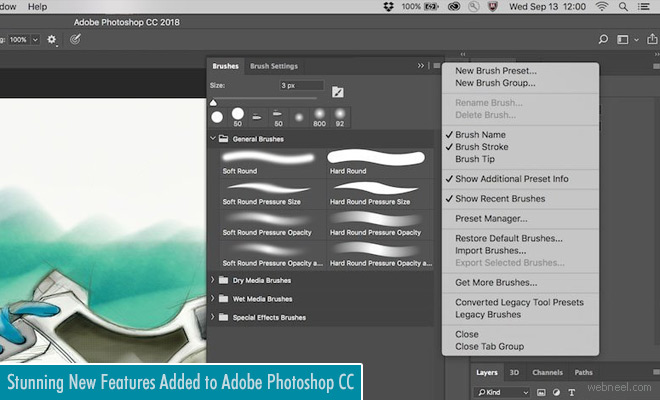Click the brush size slider handle

pos(213,102)
